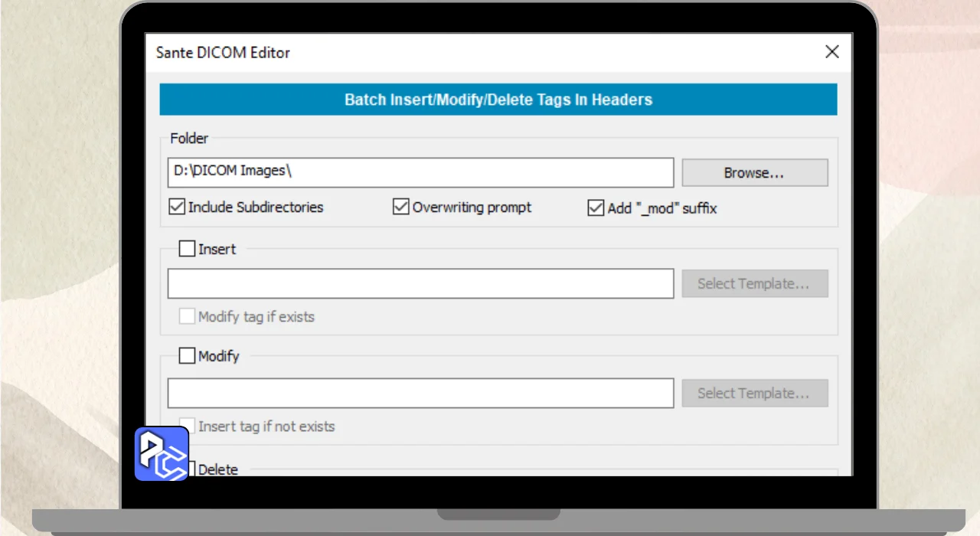980x536 pixels.
Task: Open the Browse... folder button
Action: (x=755, y=172)
